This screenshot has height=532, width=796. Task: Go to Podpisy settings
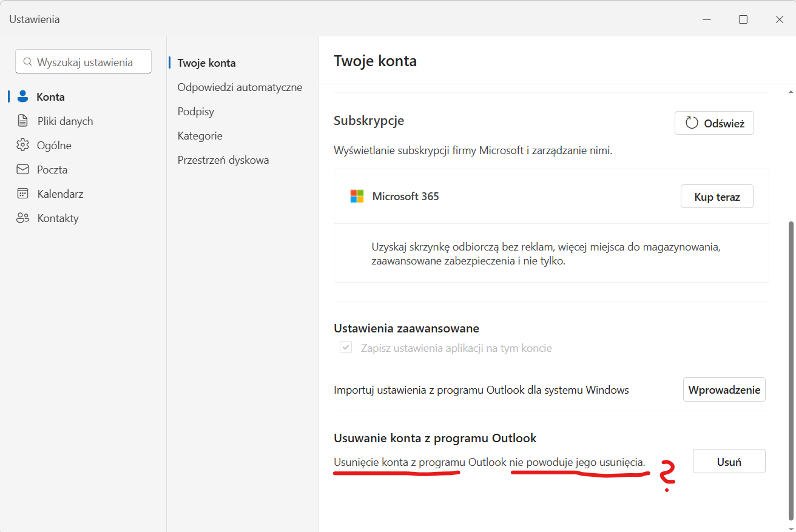click(x=196, y=112)
